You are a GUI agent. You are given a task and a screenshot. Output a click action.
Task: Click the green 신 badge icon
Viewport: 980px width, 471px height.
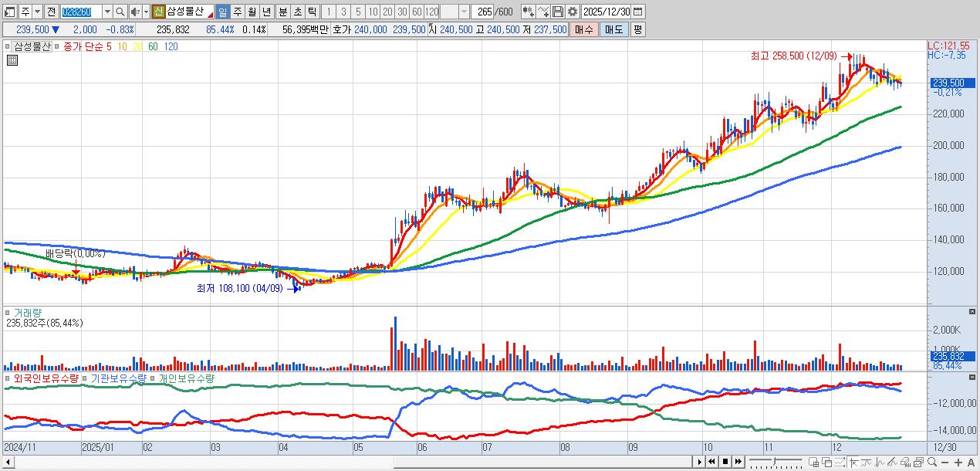pyautogui.click(x=159, y=12)
